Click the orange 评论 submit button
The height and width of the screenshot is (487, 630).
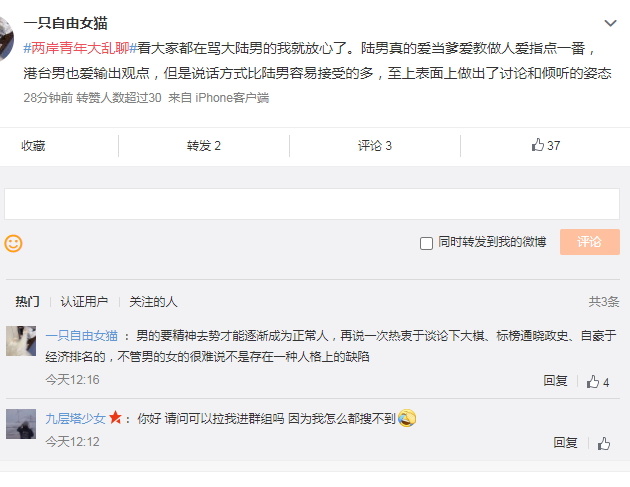tap(590, 242)
